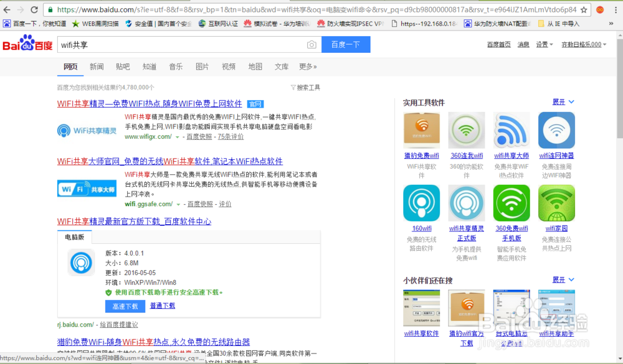Reload the page with refresh icon
The height and width of the screenshot is (364, 623).
(x=34, y=9)
